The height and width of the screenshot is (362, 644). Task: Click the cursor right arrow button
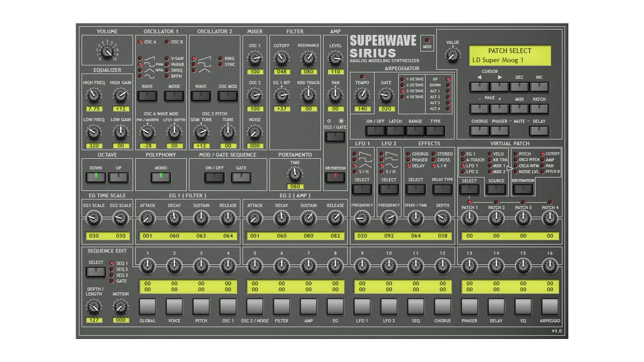(499, 86)
